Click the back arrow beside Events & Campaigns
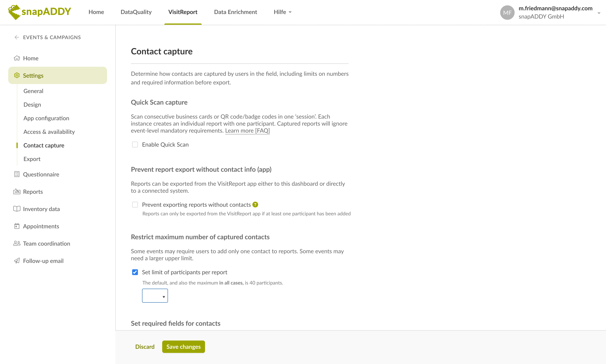Screen dimensions: 606x364 [17, 37]
